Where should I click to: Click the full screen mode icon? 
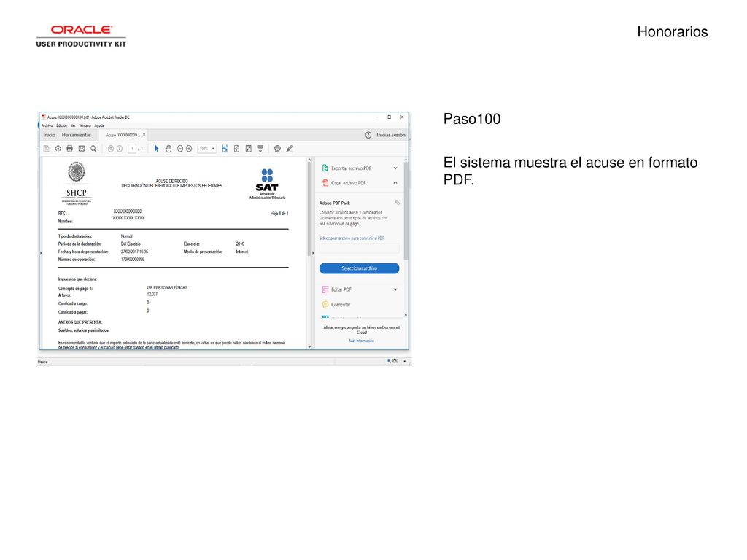pos(248,149)
